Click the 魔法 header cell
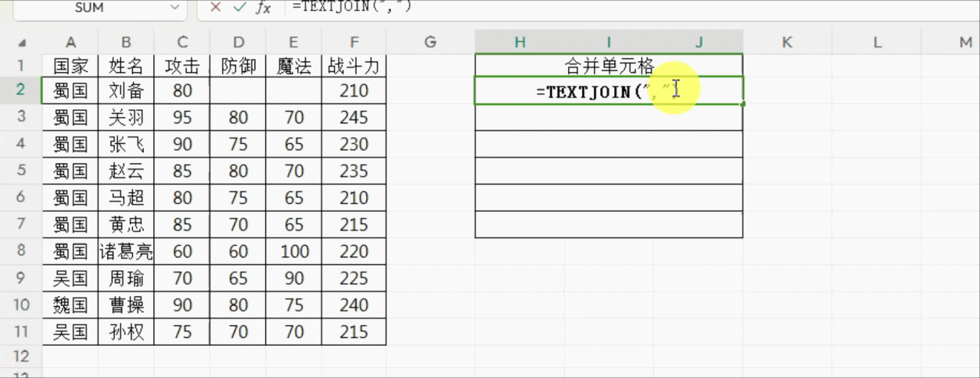 294,66
